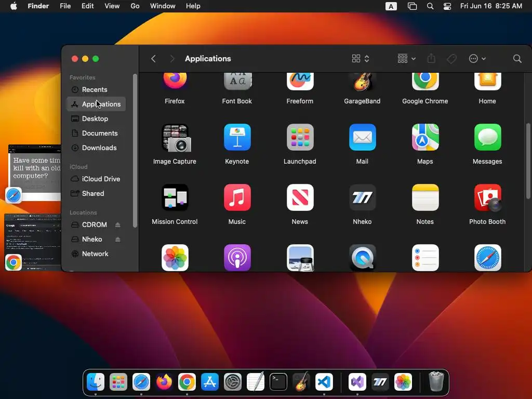
Task: Open the Edit menu
Action: (x=87, y=6)
